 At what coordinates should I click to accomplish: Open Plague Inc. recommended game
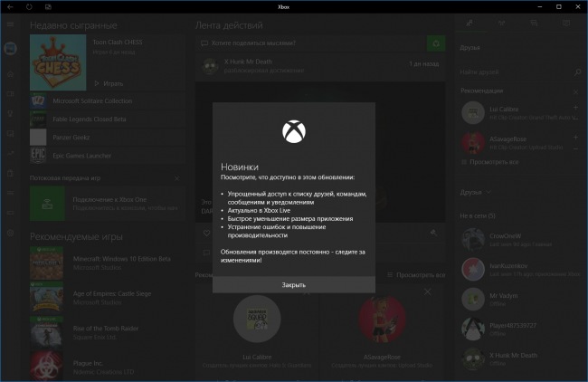coord(107,367)
